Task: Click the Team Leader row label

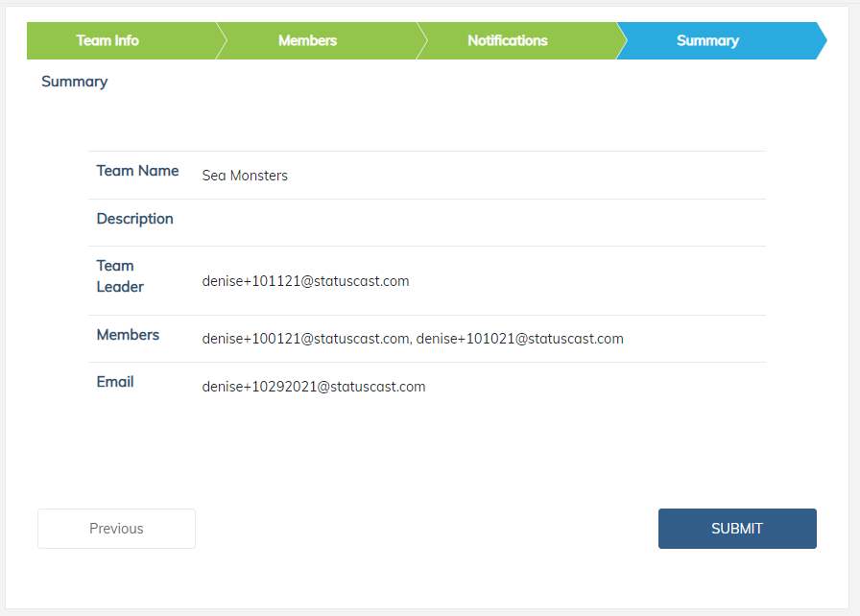Action: (x=120, y=276)
